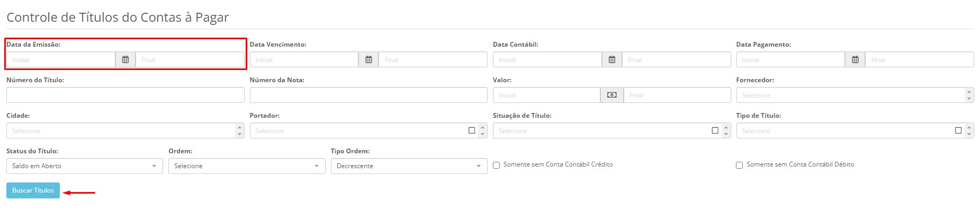Open Tipo Ordem Decrescente dropdown

[x=409, y=166]
